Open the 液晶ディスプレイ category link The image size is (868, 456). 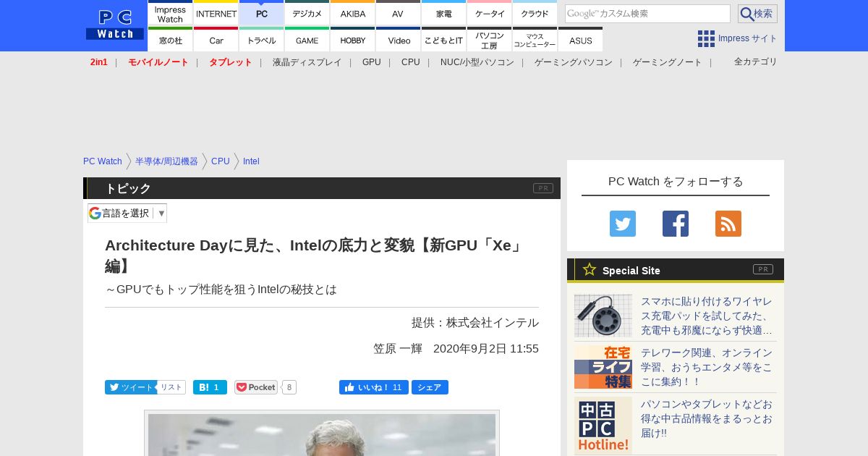pos(307,62)
